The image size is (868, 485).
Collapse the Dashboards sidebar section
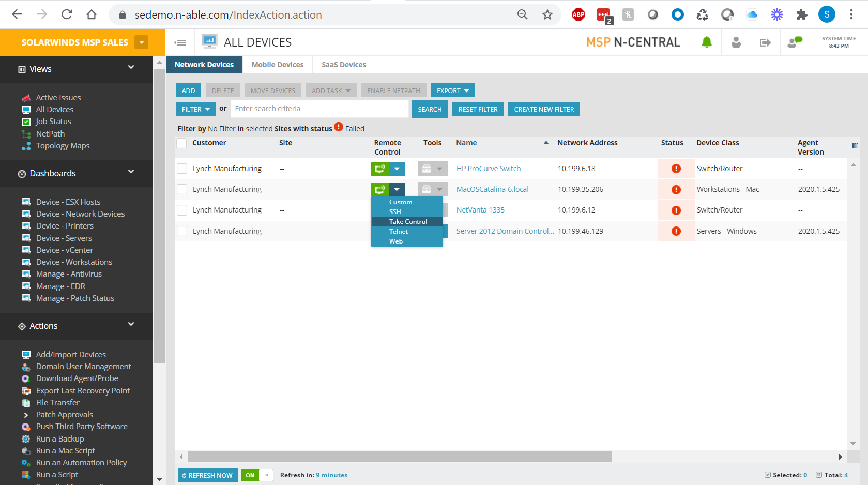coord(131,172)
